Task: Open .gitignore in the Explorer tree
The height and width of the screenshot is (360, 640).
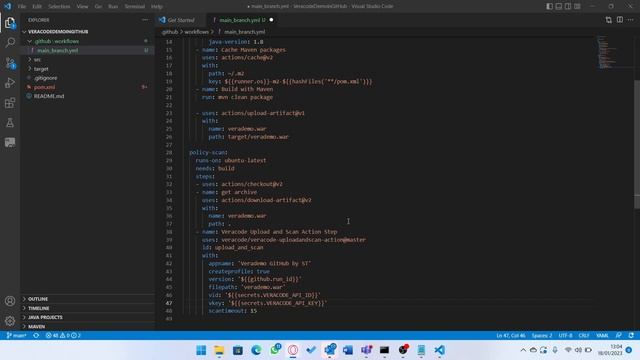Action: (87, 78)
